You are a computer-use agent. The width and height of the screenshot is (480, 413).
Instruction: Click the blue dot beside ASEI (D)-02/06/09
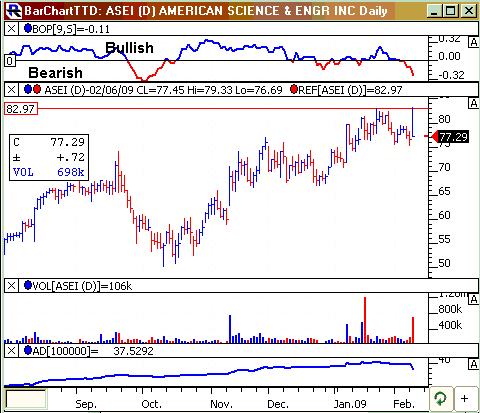(28, 89)
